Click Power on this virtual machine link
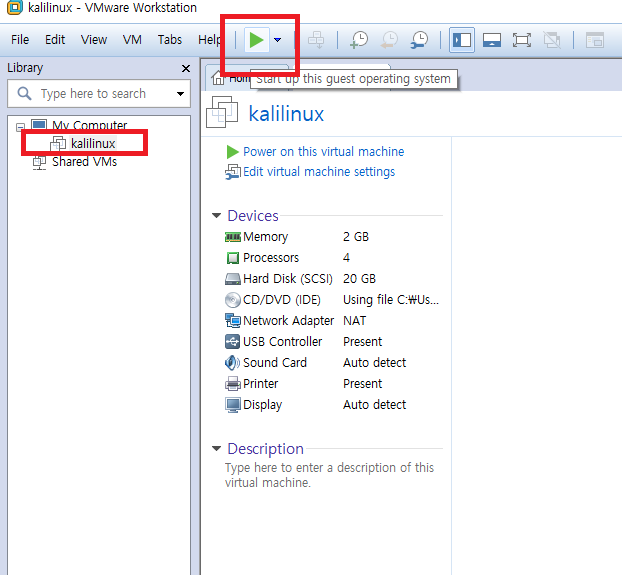622x575 pixels. pos(323,151)
